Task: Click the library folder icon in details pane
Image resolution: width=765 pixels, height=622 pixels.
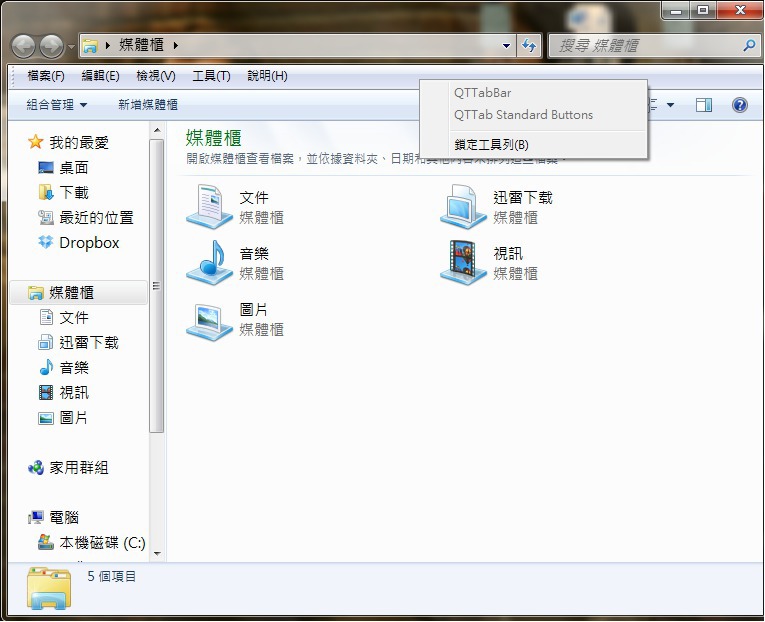Action: click(x=49, y=588)
